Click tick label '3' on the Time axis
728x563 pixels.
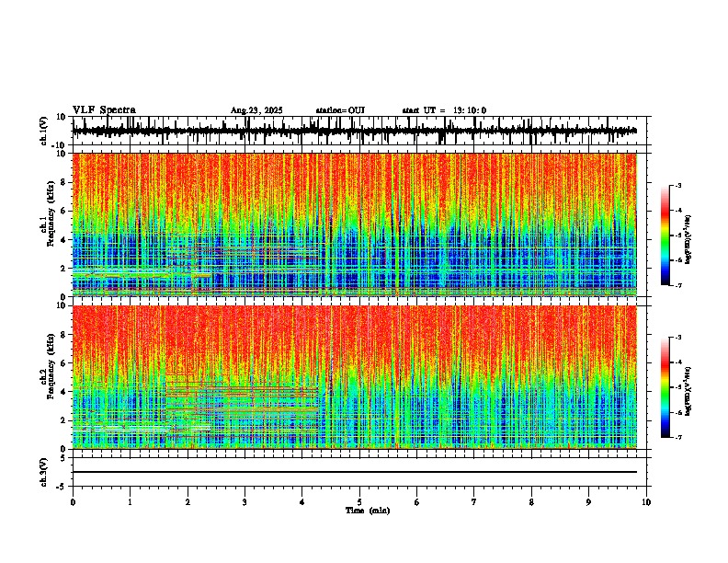[x=245, y=502]
